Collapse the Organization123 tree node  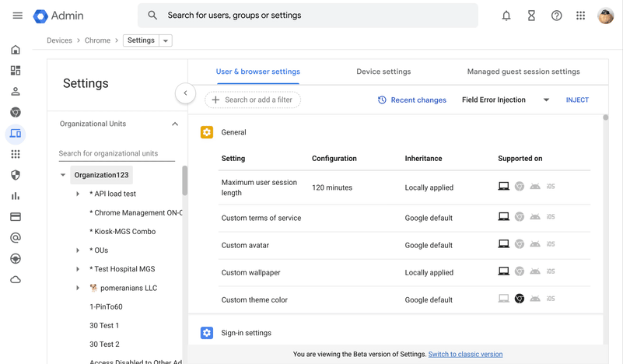click(63, 175)
